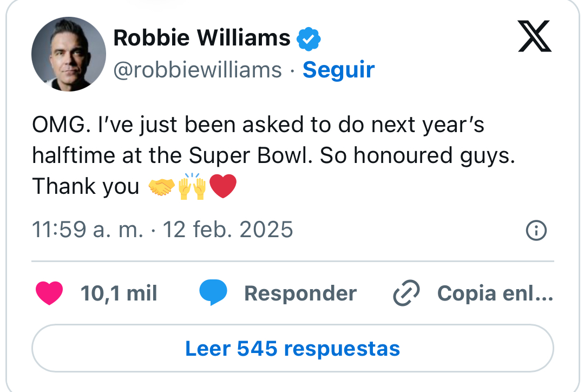Open the tweet info icon

click(536, 231)
